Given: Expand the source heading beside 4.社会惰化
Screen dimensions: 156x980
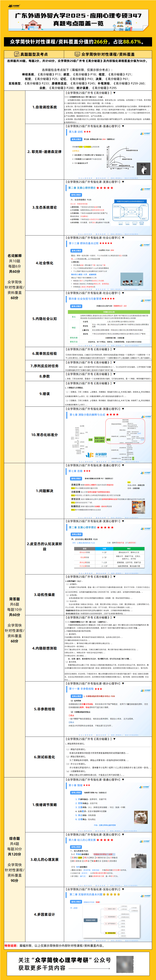Looking at the screenshot, I should (x=94, y=238).
